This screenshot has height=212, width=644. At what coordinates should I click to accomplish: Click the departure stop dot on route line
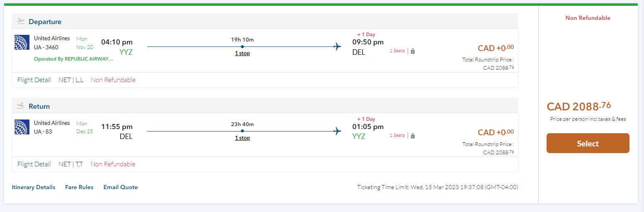tap(242, 46)
